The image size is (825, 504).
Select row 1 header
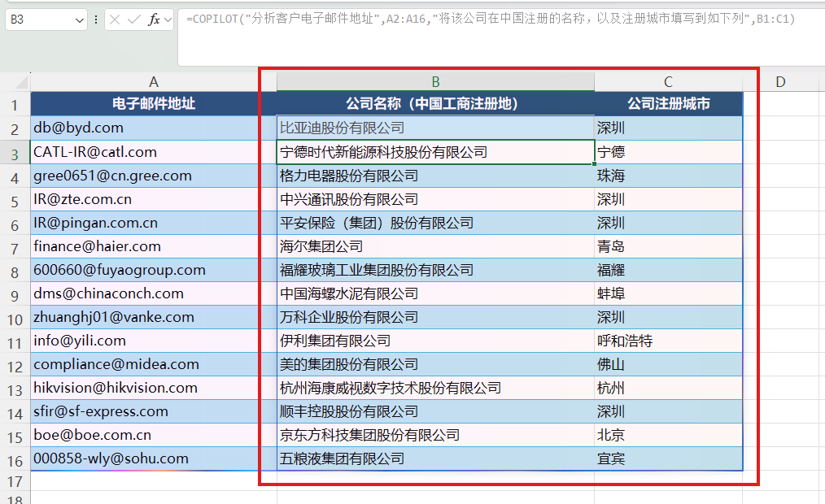15,105
